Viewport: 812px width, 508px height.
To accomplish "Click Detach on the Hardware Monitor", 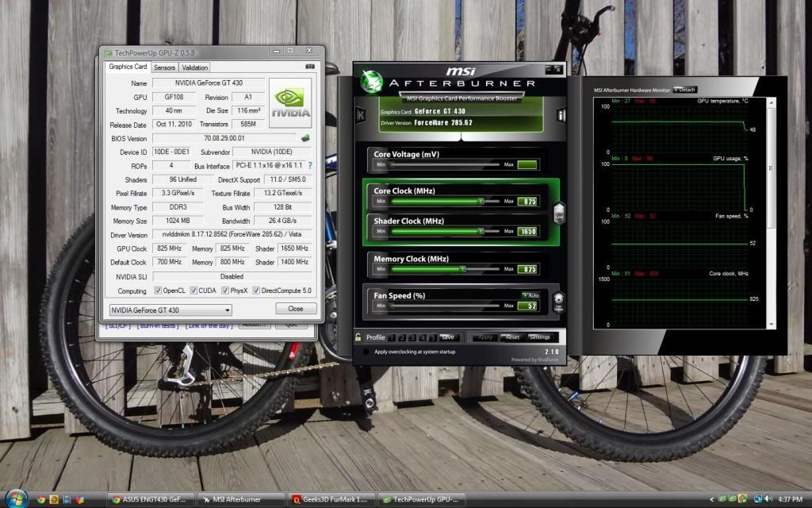I will pos(685,90).
